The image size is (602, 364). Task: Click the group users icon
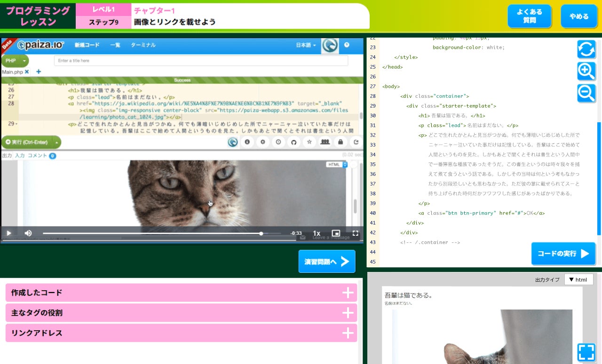tap(325, 142)
